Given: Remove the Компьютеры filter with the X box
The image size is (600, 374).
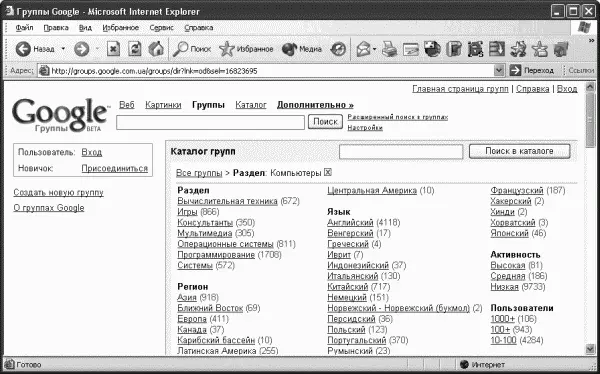Looking at the screenshot, I should [328, 173].
